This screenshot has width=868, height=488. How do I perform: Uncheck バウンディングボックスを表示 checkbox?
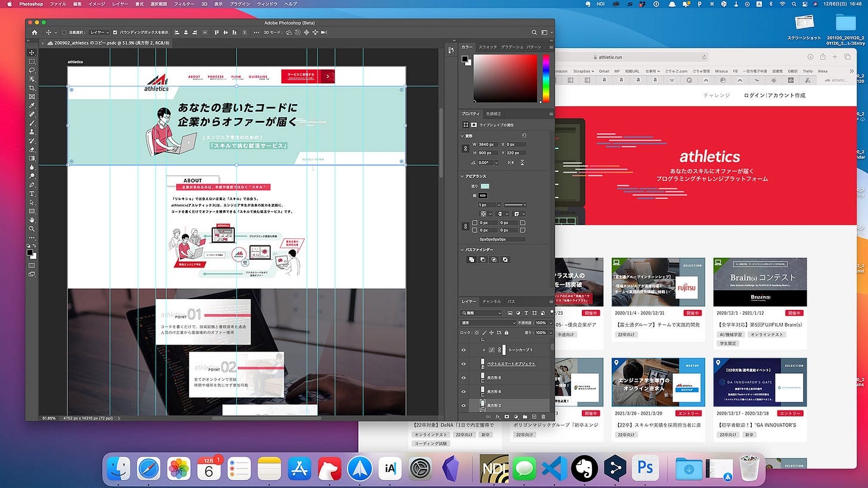(116, 32)
